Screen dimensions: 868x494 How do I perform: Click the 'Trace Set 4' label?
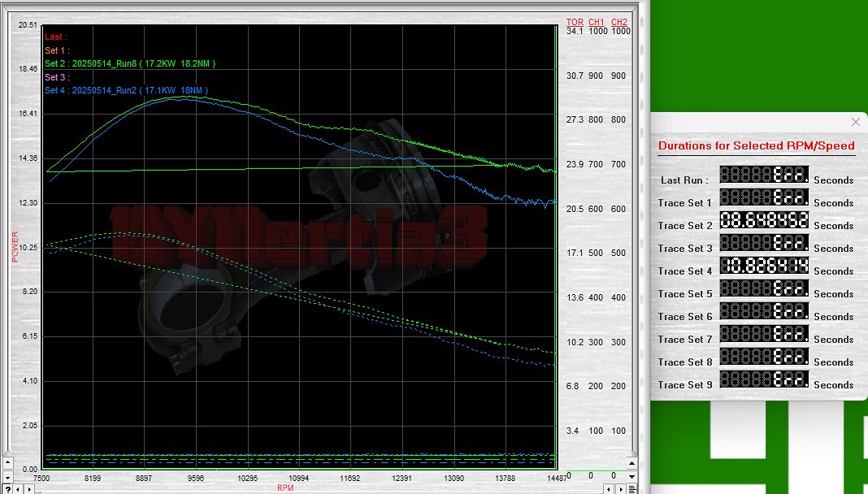pos(685,271)
